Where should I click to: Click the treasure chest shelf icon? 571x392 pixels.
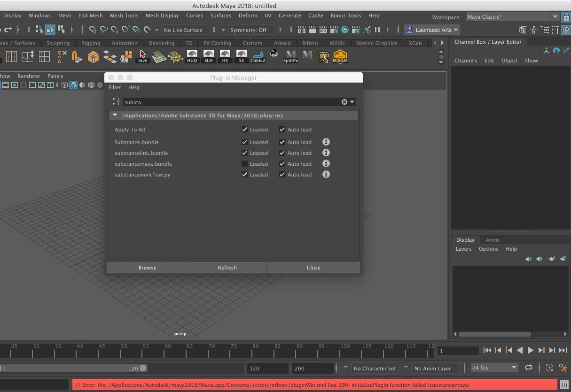coord(323,57)
